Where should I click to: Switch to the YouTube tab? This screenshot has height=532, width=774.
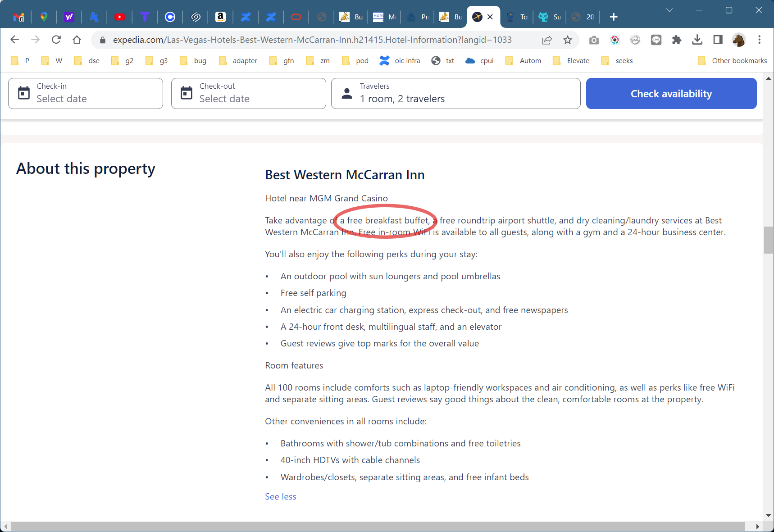tap(119, 17)
